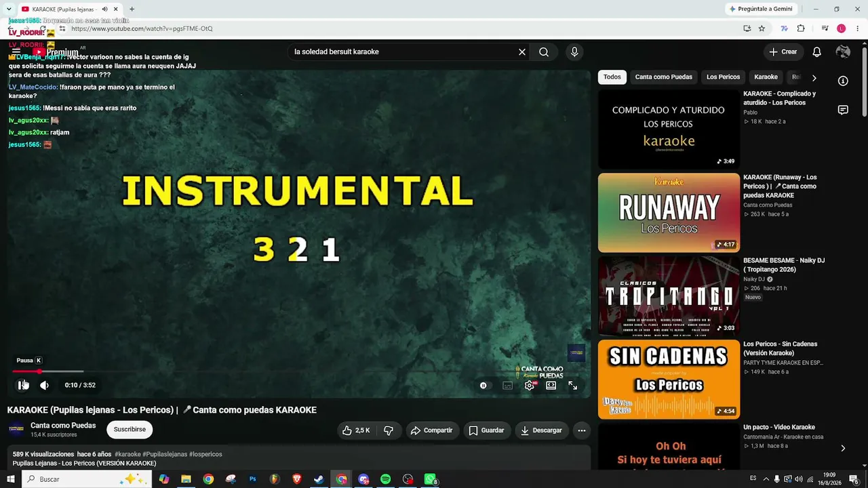Switch player to theater mode

pos(551,385)
